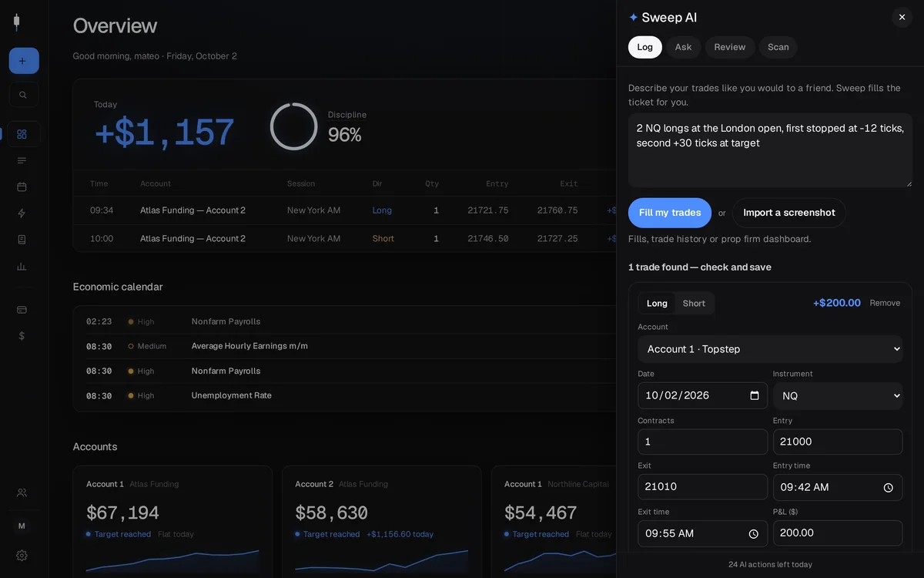924x578 pixels.
Task: Click the Session column header
Action: click(x=301, y=183)
